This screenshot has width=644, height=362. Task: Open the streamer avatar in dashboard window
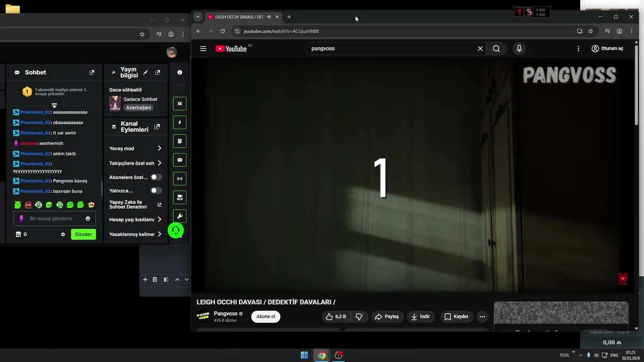[x=172, y=52]
